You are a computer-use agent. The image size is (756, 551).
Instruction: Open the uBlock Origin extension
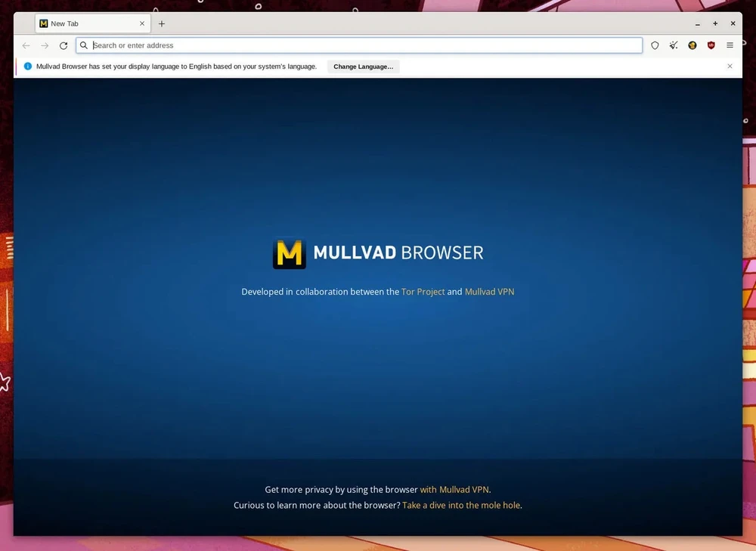pos(711,45)
